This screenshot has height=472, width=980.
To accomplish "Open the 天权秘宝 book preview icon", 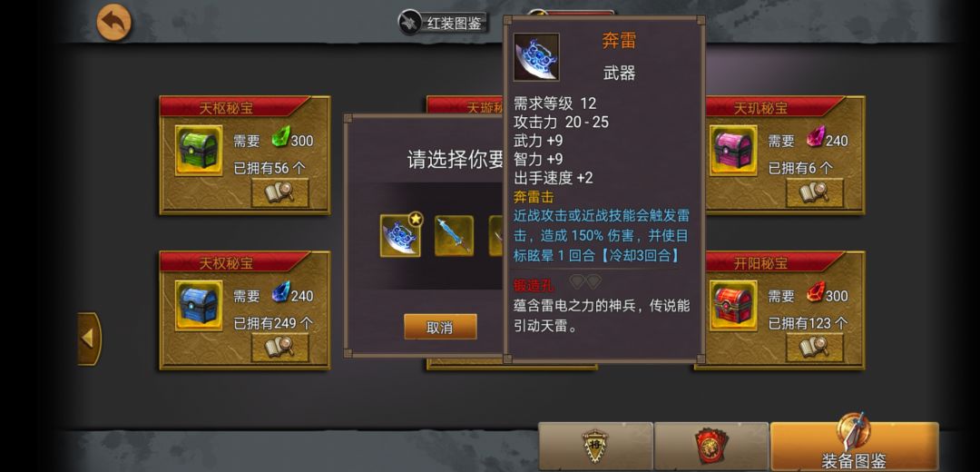I will (279, 348).
